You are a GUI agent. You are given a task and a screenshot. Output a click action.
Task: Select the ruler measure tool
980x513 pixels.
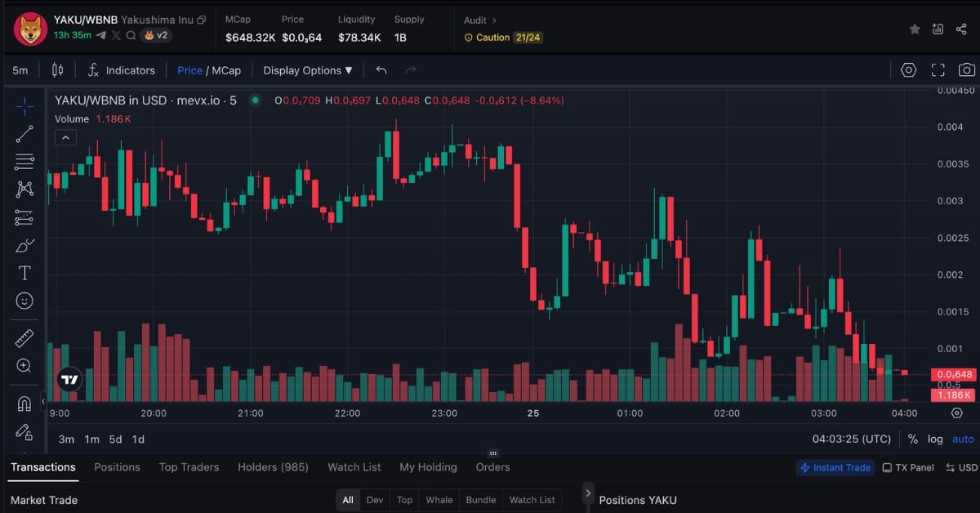(x=24, y=338)
